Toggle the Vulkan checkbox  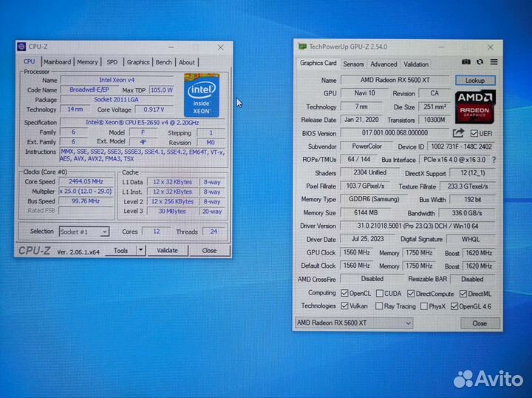click(344, 306)
